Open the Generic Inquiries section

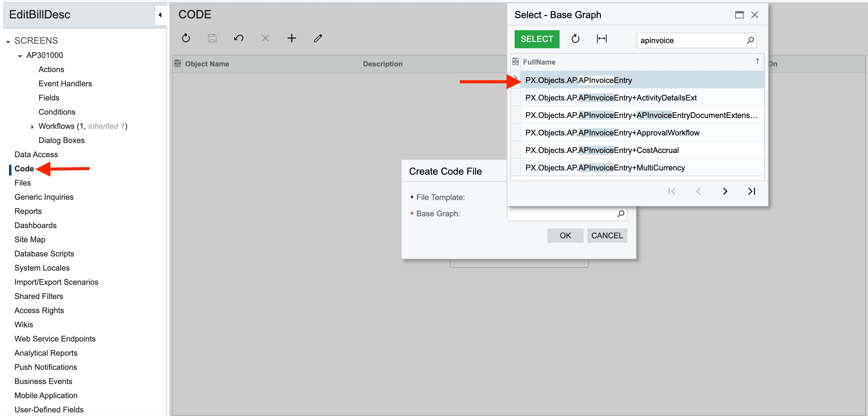(44, 197)
